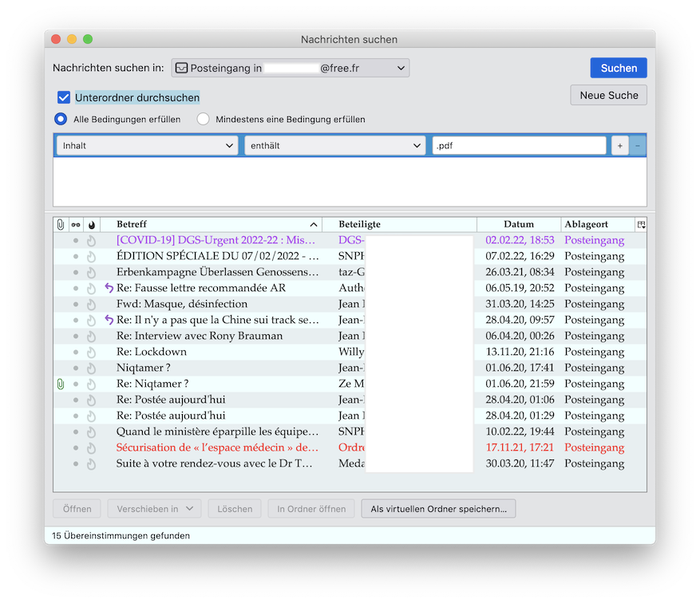Screen dimensions: 700x603
Task: Toggle read dot for Erbenkampagne message
Action: click(76, 273)
